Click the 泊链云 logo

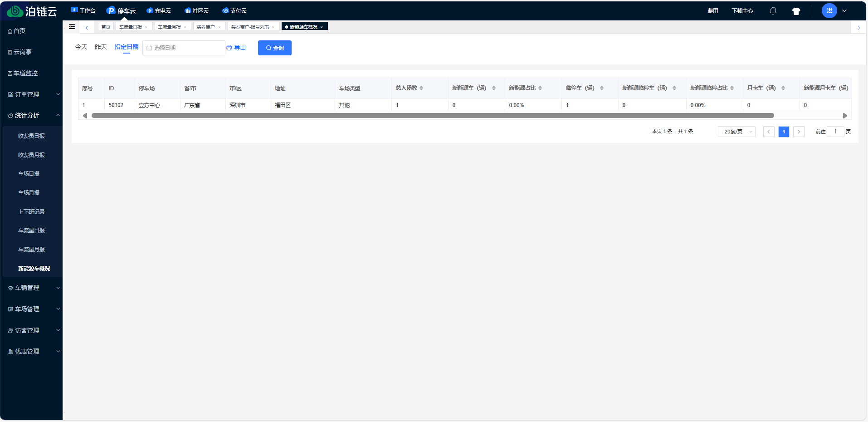tap(32, 11)
